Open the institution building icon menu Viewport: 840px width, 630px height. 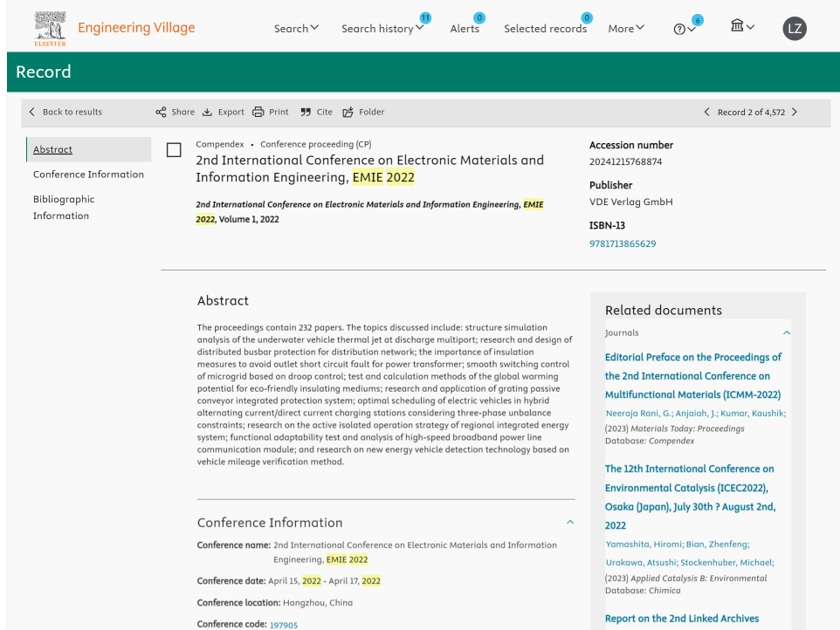[x=742, y=28]
